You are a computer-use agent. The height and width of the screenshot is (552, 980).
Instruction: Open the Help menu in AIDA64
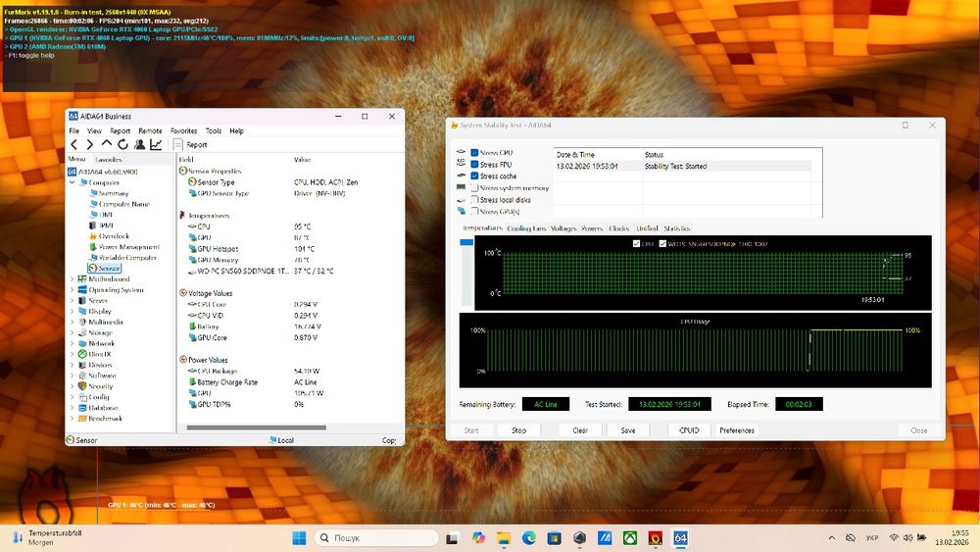click(237, 130)
